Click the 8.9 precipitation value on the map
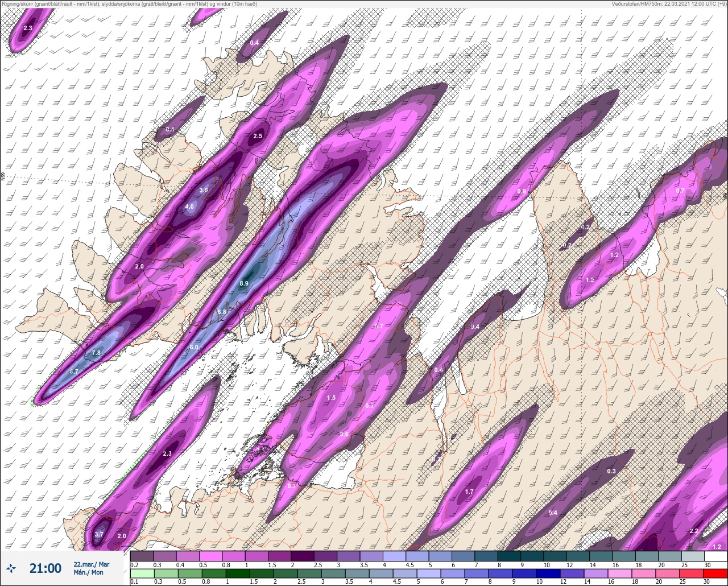 (x=245, y=283)
